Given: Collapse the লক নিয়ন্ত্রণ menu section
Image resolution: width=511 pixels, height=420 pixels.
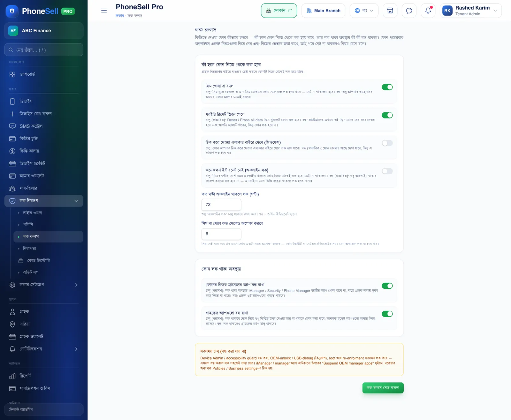Looking at the screenshot, I should click(x=44, y=201).
